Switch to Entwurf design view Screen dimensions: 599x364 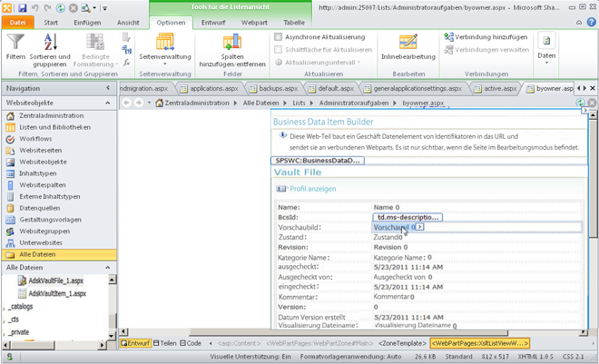135,343
